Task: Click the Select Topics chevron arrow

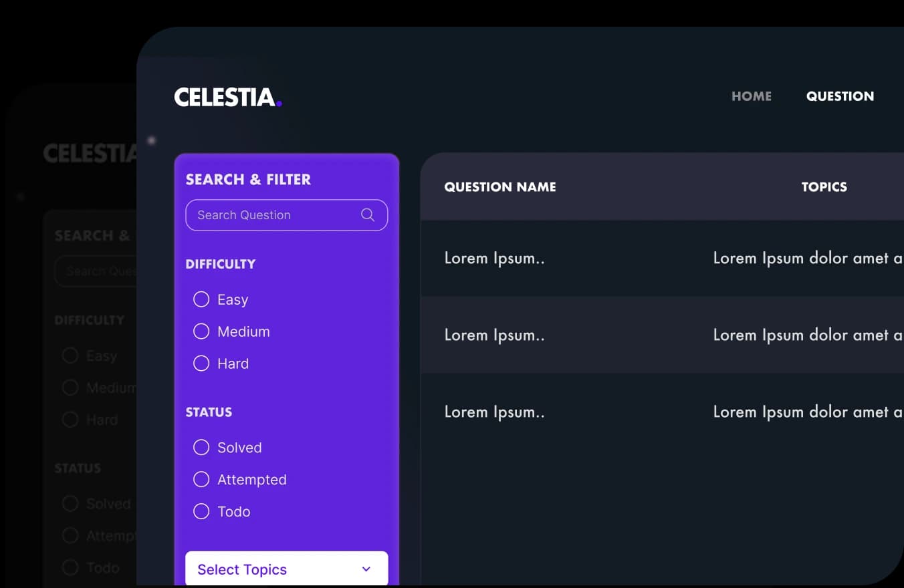Action: point(366,569)
